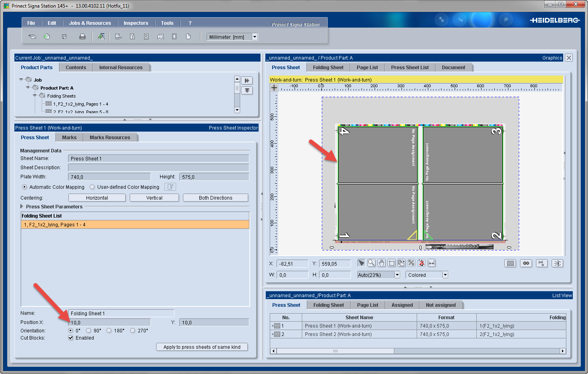Expand Press Sheet 2 row in list view

[x=273, y=334]
